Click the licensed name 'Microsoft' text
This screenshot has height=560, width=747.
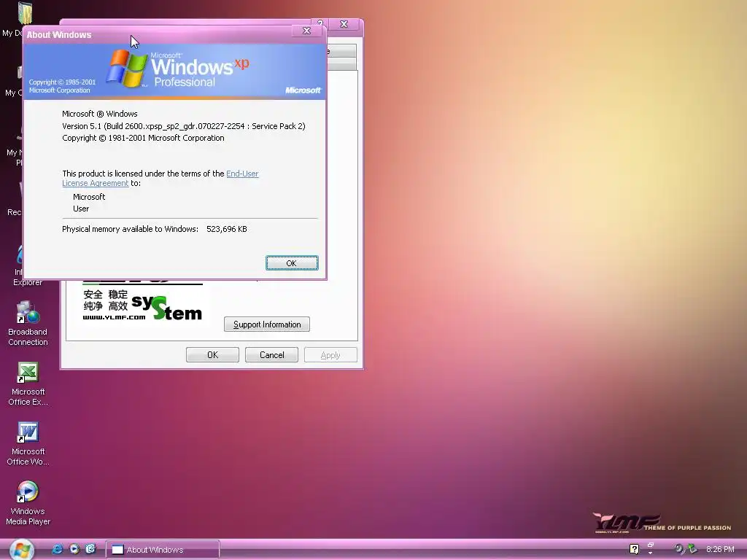click(x=89, y=197)
